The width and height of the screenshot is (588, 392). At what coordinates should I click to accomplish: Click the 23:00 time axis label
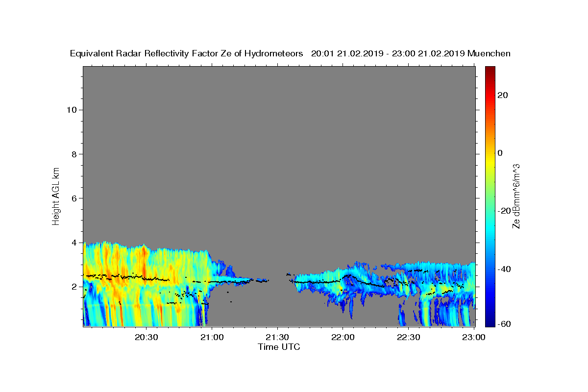474,337
